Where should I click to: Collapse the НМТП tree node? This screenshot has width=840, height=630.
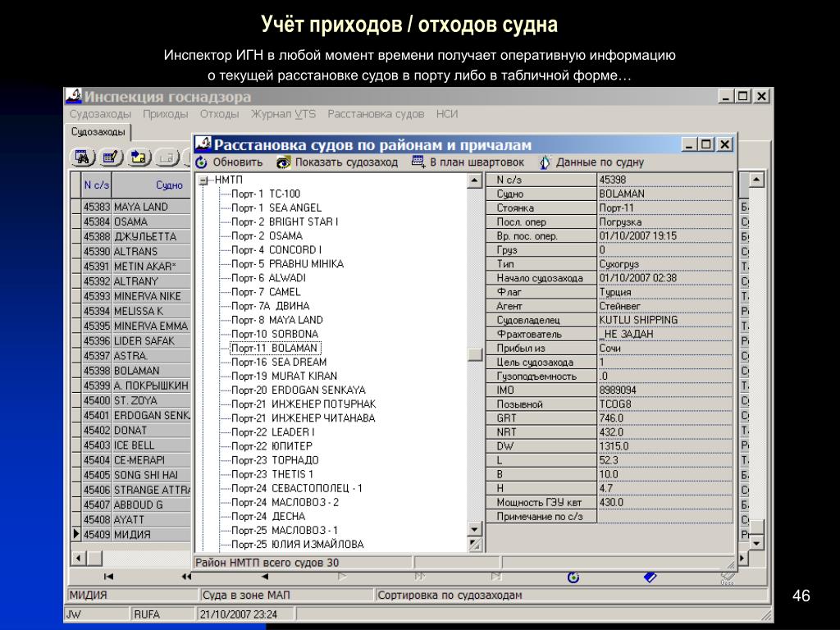click(x=203, y=180)
